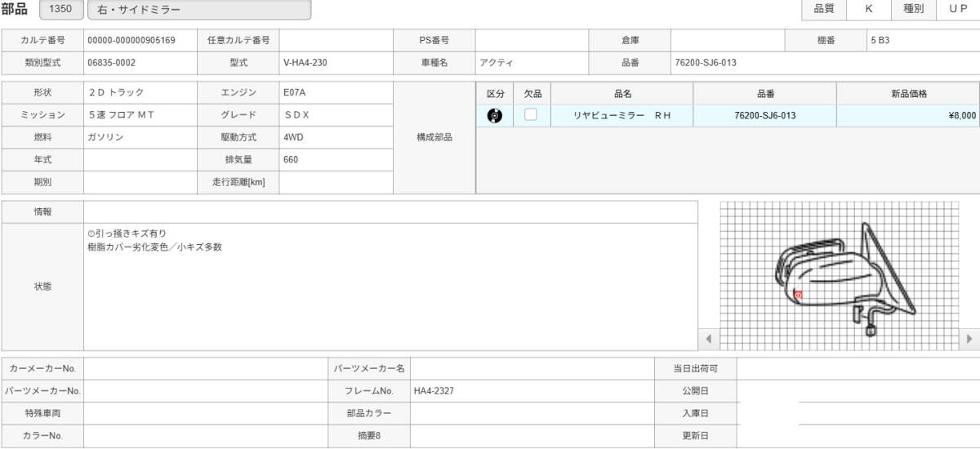The image size is (980, 449).
Task: Click the red damage marker on the mirror
Action: (x=798, y=294)
